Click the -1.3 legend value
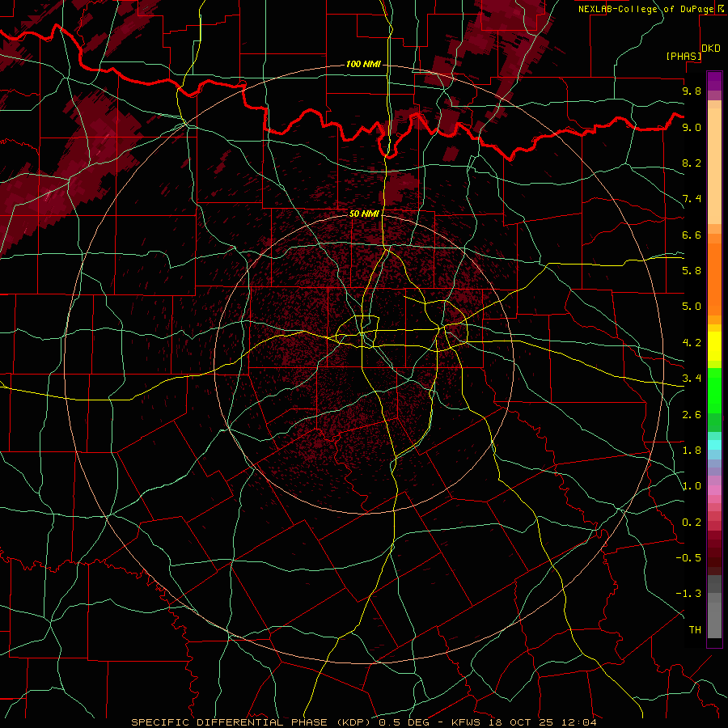This screenshot has height=728, width=728. pos(688,594)
